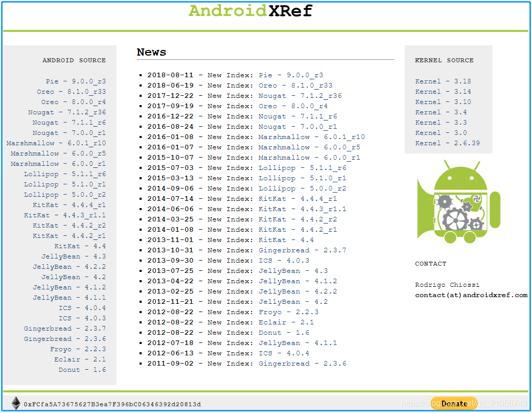
Task: Open Kernel 2.6.39 source link
Action: (x=448, y=143)
